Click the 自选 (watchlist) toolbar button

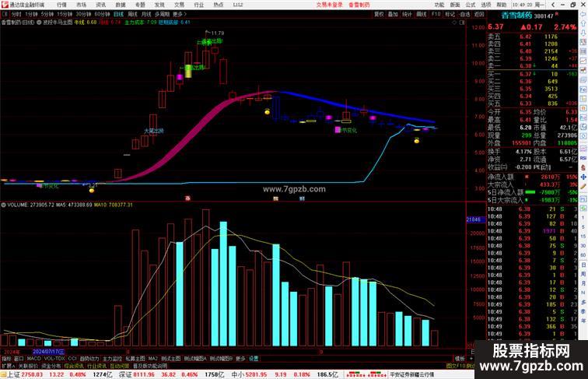click(464, 14)
